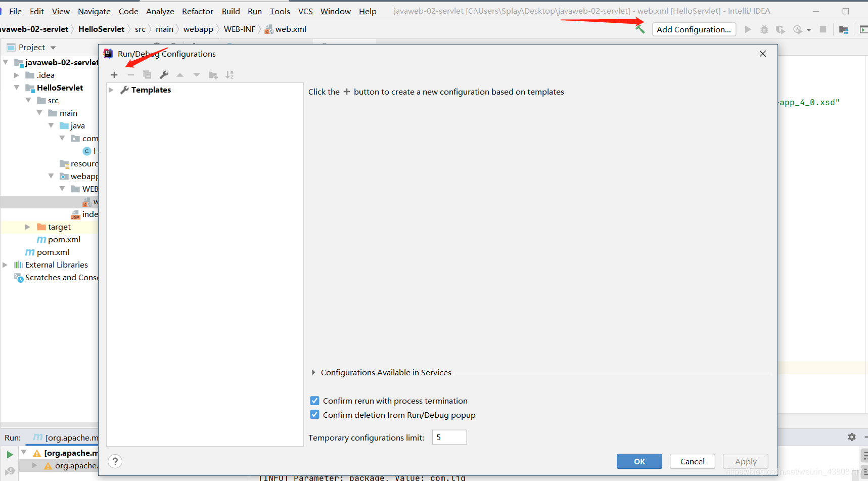Open the Refactor menu
Screen dimensions: 868x481
tap(198, 11)
